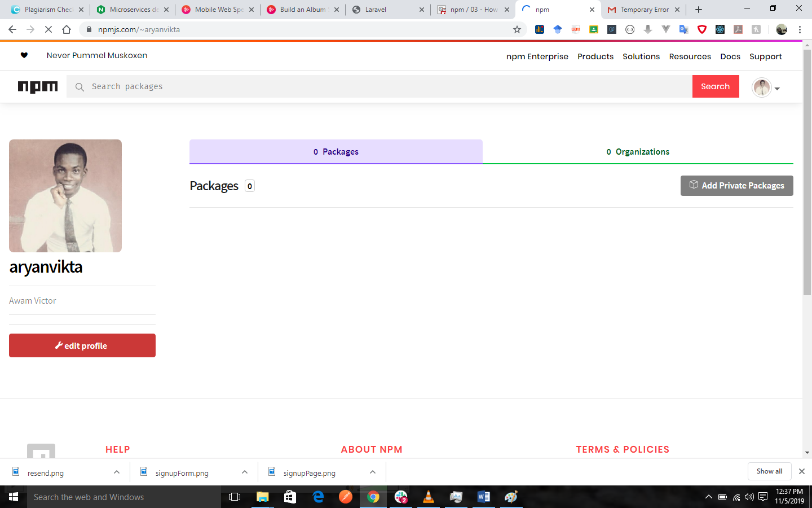The width and height of the screenshot is (812, 508).
Task: Click the Never Pummel Muskoxen text
Action: [97, 55]
